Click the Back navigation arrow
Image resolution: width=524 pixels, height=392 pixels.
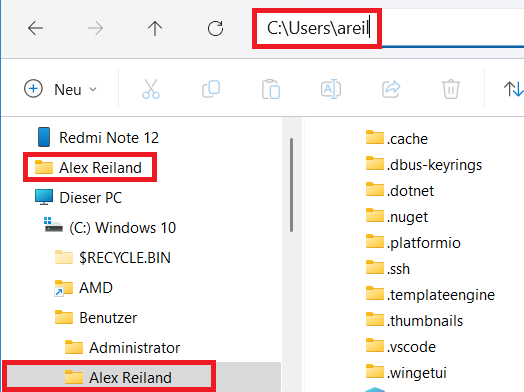tap(35, 28)
